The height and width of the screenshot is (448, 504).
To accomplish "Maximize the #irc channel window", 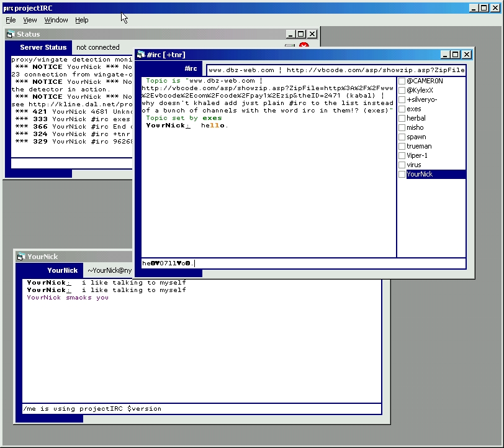I will pos(456,55).
